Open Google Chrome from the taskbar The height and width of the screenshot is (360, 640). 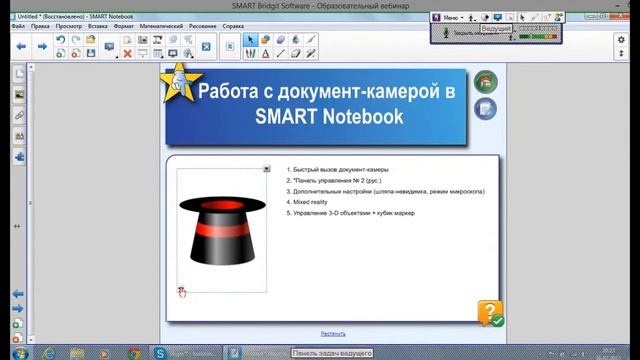[x=134, y=353]
